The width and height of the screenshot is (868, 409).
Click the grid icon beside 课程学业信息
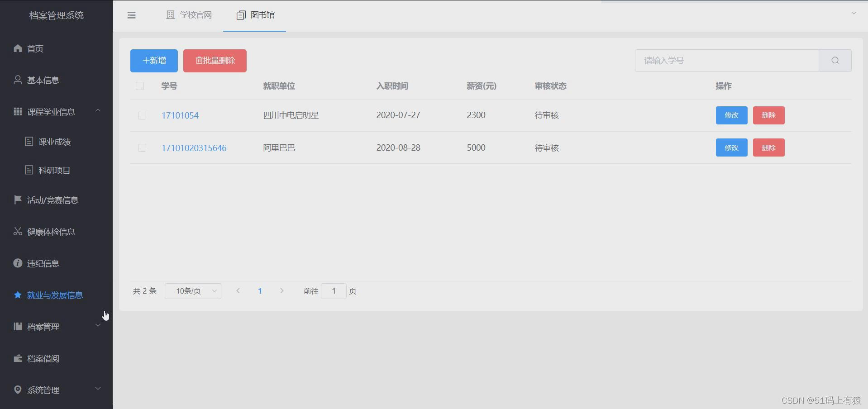pyautogui.click(x=18, y=111)
